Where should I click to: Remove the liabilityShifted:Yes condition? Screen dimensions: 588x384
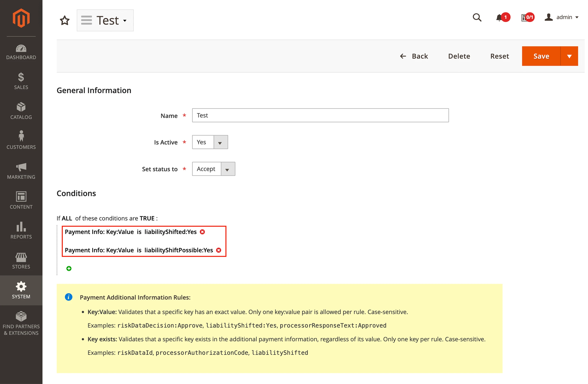(202, 232)
